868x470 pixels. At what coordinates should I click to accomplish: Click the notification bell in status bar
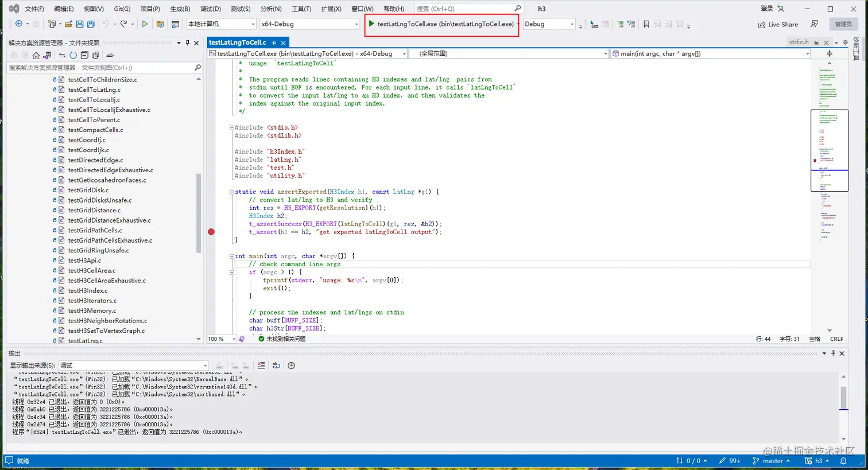click(843, 461)
